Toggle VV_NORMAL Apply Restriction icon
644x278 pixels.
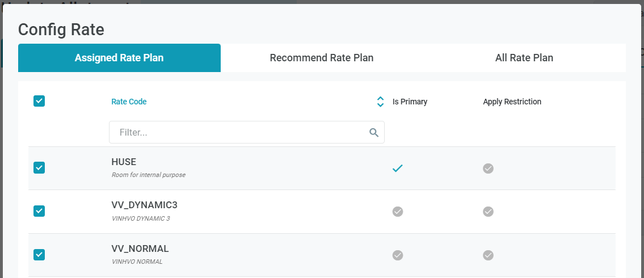point(488,255)
